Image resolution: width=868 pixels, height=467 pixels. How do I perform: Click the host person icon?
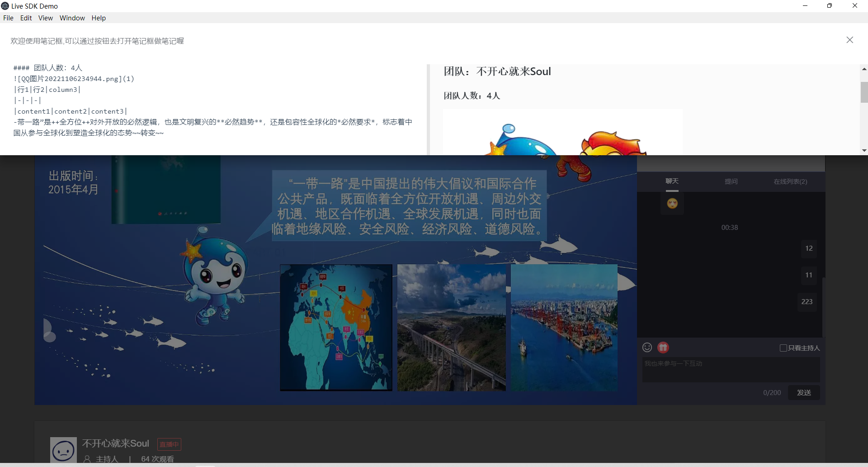(87, 459)
